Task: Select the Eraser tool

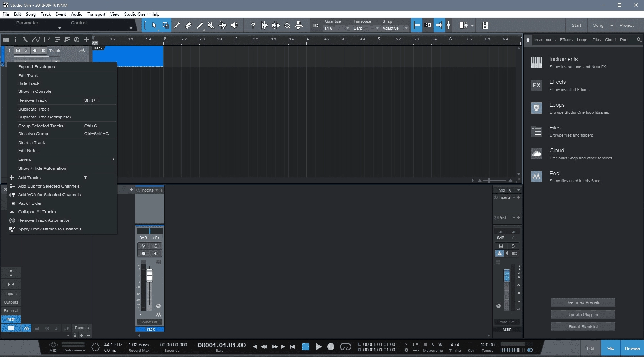Action: coord(188,25)
